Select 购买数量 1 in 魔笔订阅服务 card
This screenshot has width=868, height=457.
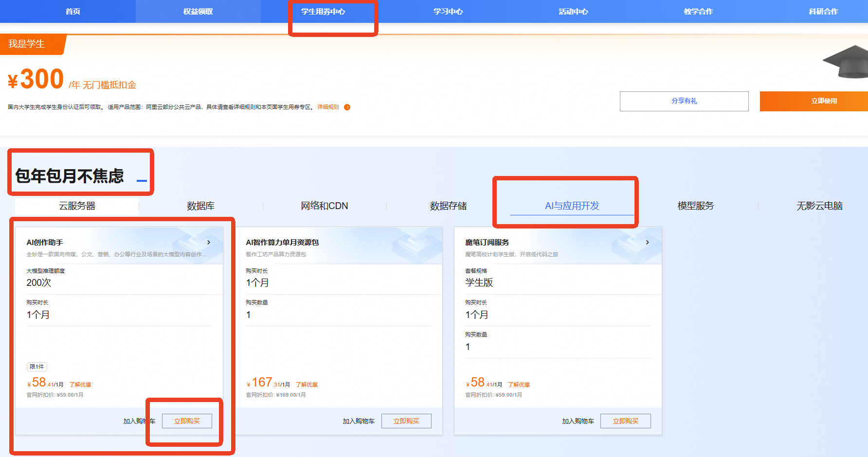click(x=468, y=347)
